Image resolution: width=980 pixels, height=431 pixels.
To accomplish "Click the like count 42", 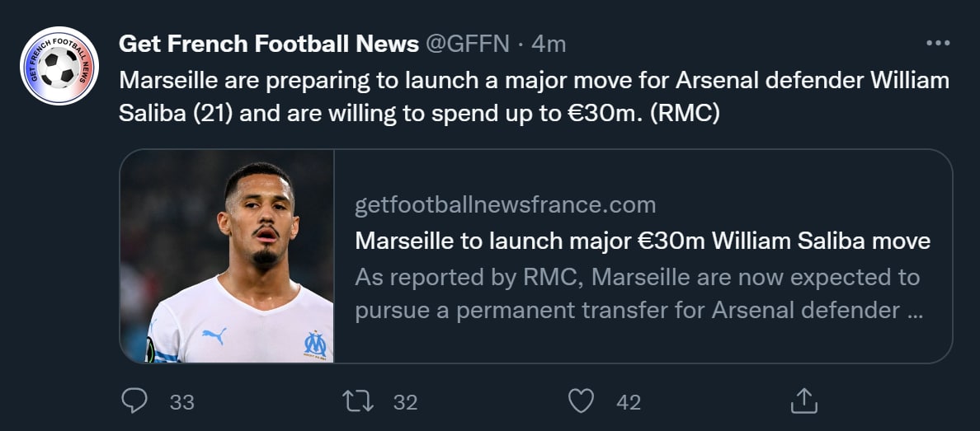I will (x=629, y=402).
